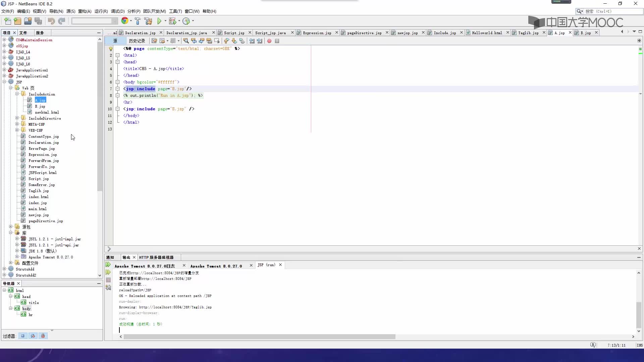Click the output panel horizontal scrollbar

(259, 337)
